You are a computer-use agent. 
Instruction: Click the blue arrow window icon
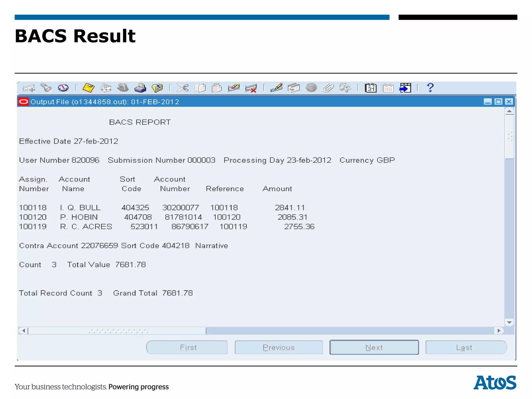tap(405, 88)
